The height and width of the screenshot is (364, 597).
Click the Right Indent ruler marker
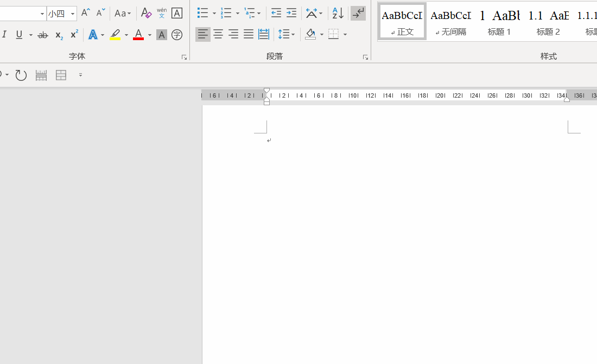(567, 99)
